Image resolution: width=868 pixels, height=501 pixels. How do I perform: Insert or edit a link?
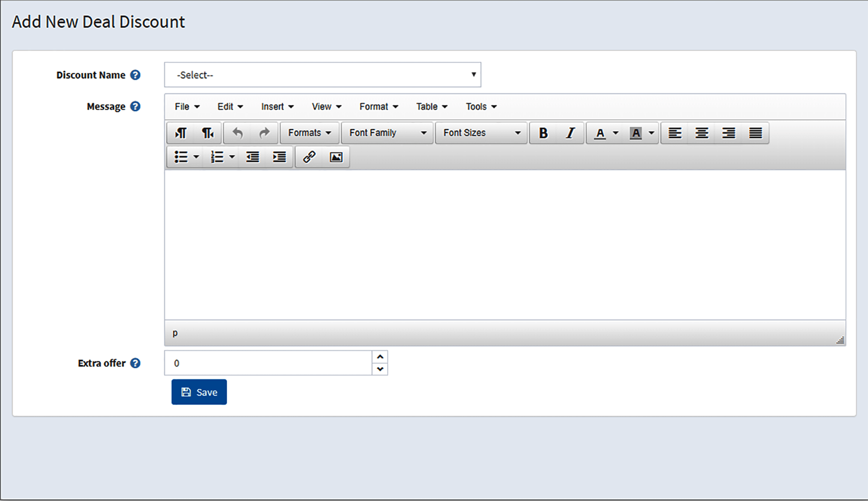(309, 157)
